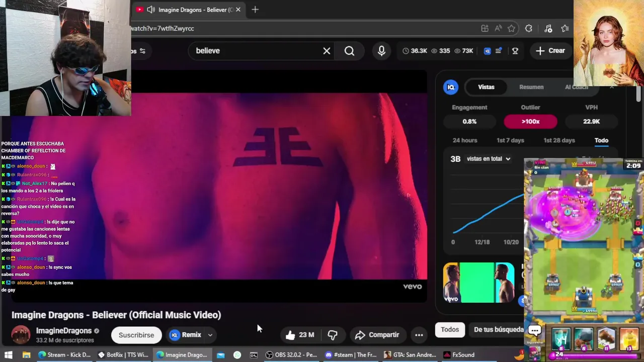
Task: Open the favorites list icon in toolbar
Action: pos(565,29)
